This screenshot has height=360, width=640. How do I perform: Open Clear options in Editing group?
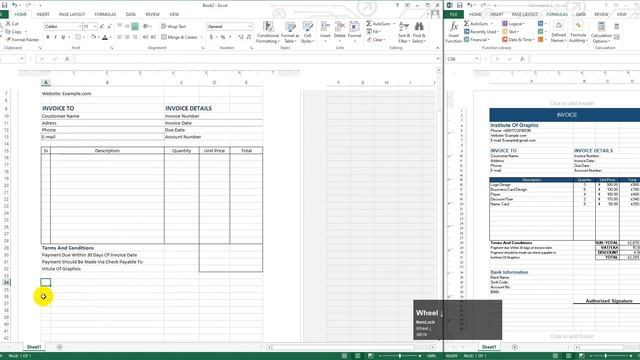tap(375, 40)
